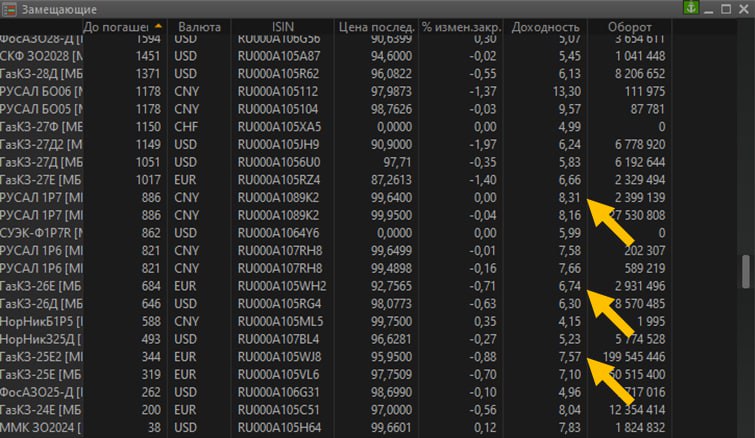755x438 pixels.
Task: Click the orange sort arrow in До погашения header
Action: (158, 26)
